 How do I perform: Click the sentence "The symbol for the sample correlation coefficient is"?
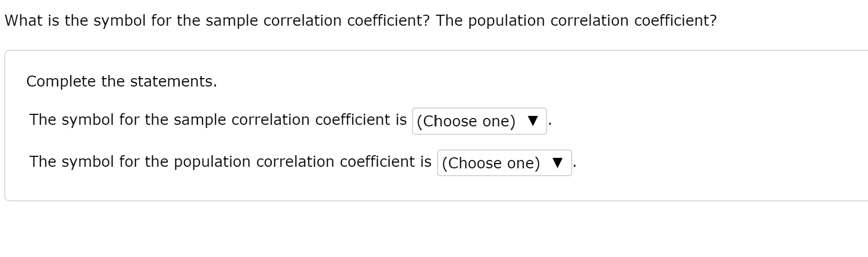(218, 120)
